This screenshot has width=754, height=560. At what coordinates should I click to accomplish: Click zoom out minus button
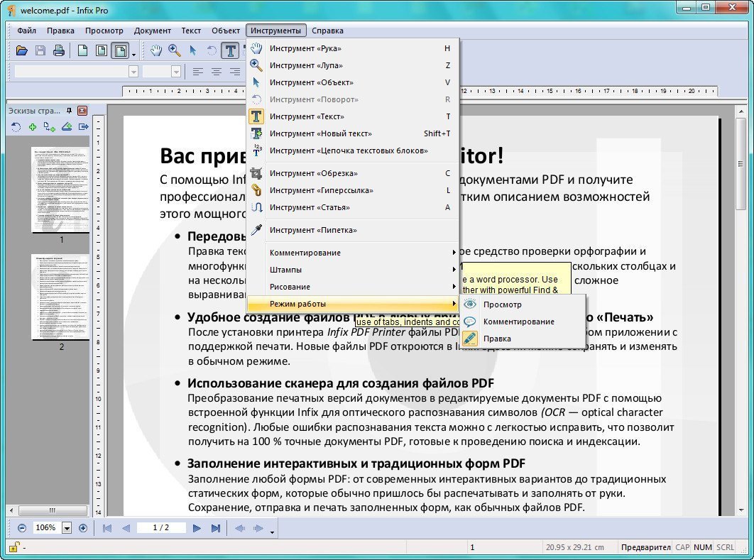[21, 528]
